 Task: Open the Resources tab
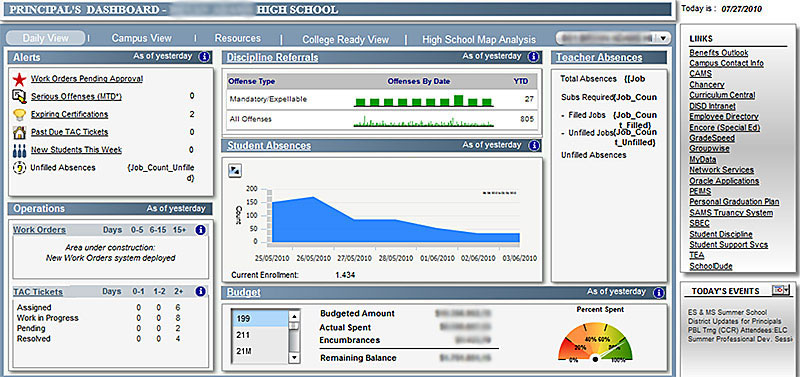238,38
